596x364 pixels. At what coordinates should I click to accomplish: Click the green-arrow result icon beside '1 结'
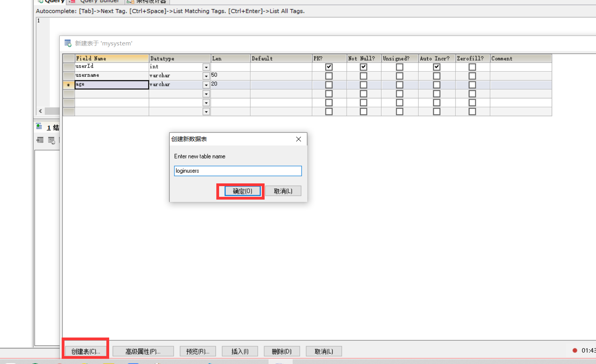pos(39,126)
